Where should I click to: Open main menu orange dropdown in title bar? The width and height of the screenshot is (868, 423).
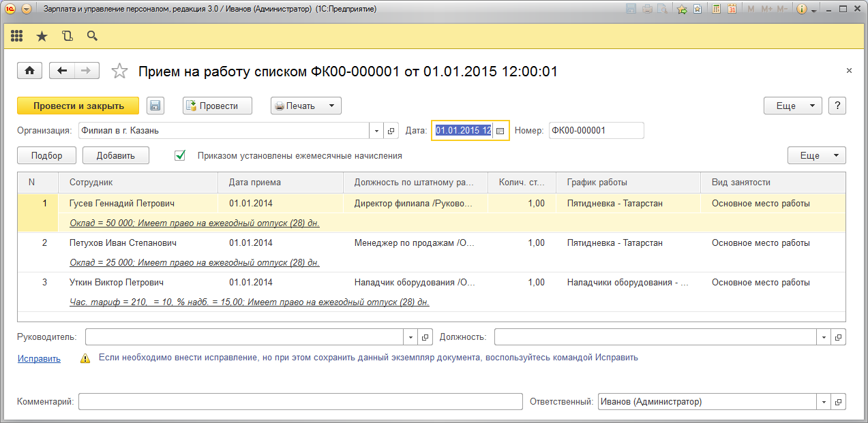pos(26,10)
